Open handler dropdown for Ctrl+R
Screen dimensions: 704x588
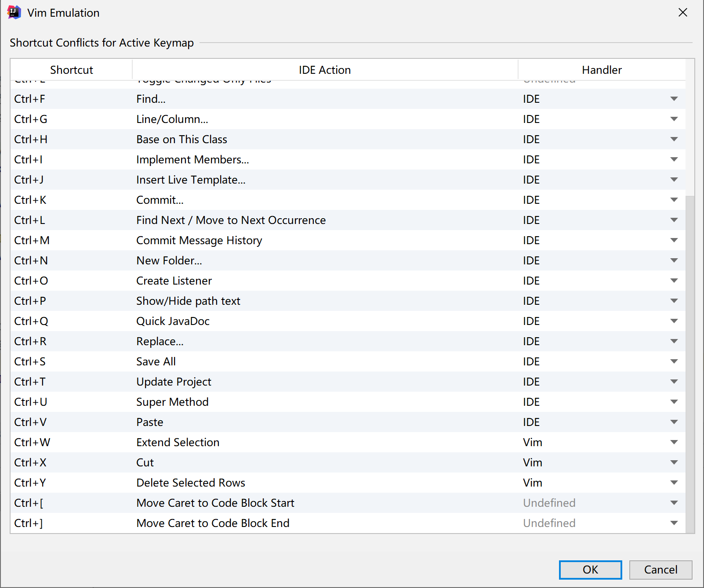674,341
